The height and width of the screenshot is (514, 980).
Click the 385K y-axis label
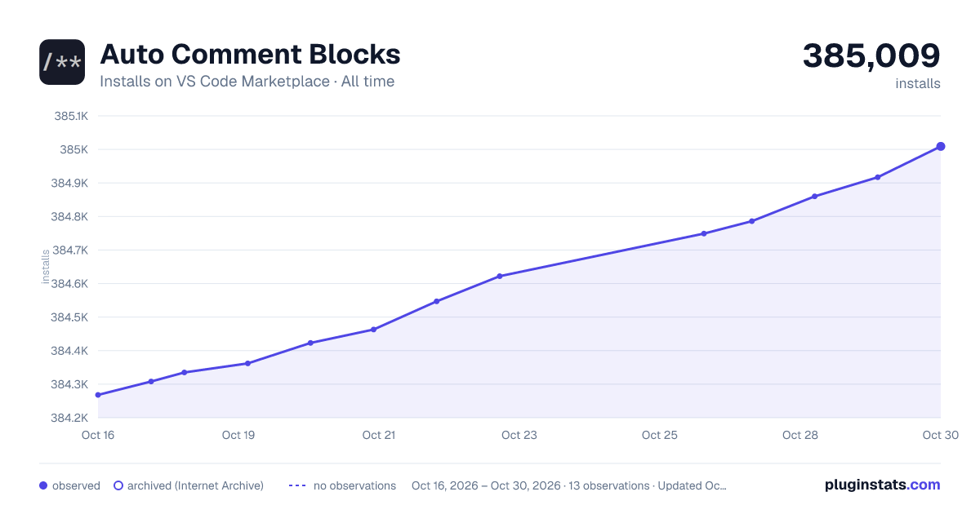click(x=74, y=149)
